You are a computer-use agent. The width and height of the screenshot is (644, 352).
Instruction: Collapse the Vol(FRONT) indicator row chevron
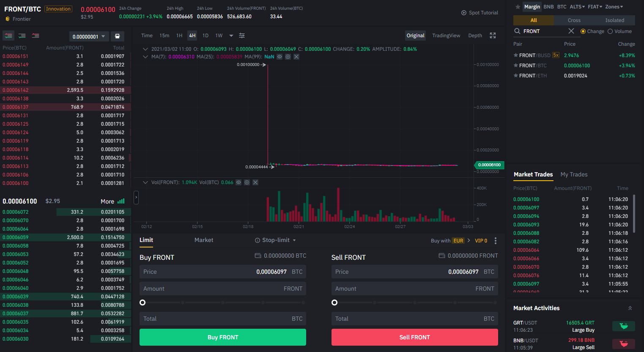pyautogui.click(x=145, y=182)
